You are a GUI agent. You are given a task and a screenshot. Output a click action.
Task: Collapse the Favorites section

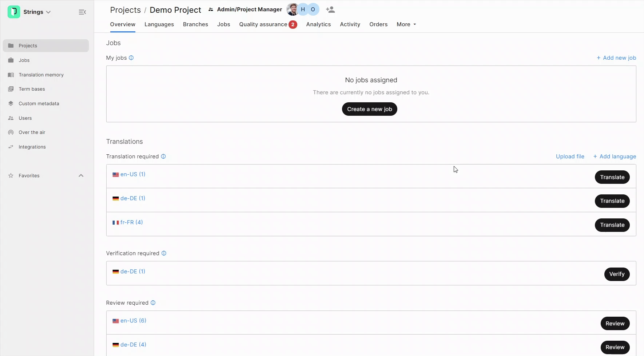[x=81, y=176]
